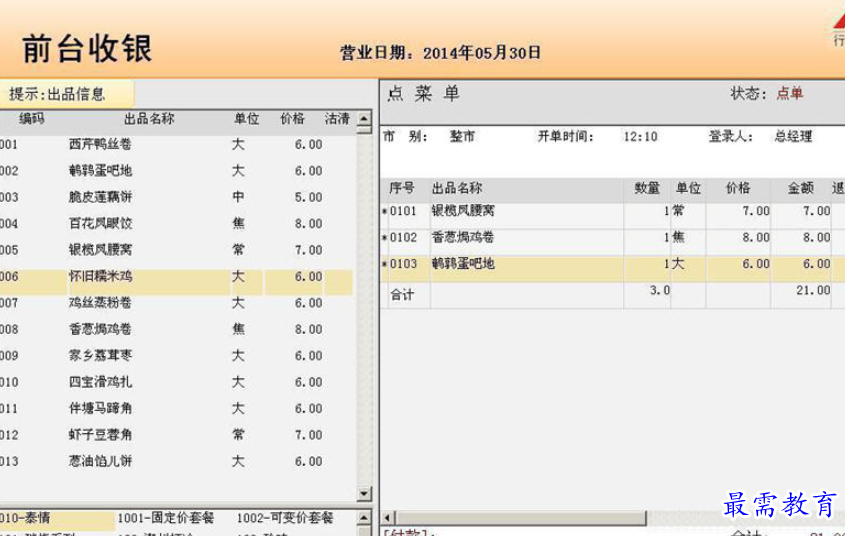845x536 pixels.
Task: Click the product list 价格 column header
Action: click(293, 119)
